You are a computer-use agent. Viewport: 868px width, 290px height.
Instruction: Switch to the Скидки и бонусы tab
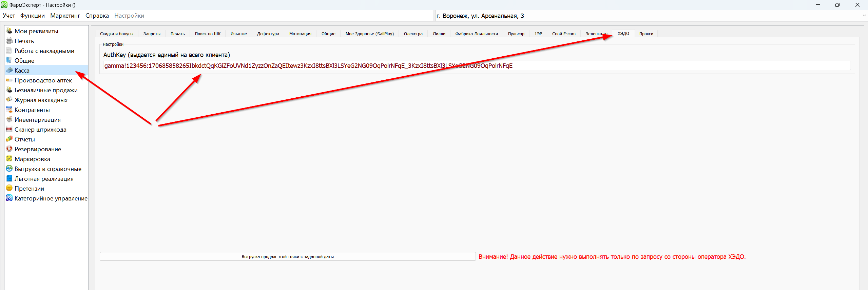pos(116,34)
